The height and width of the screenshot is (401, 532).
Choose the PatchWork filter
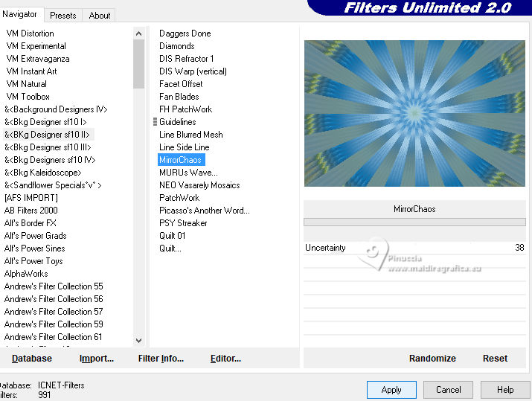coord(179,198)
